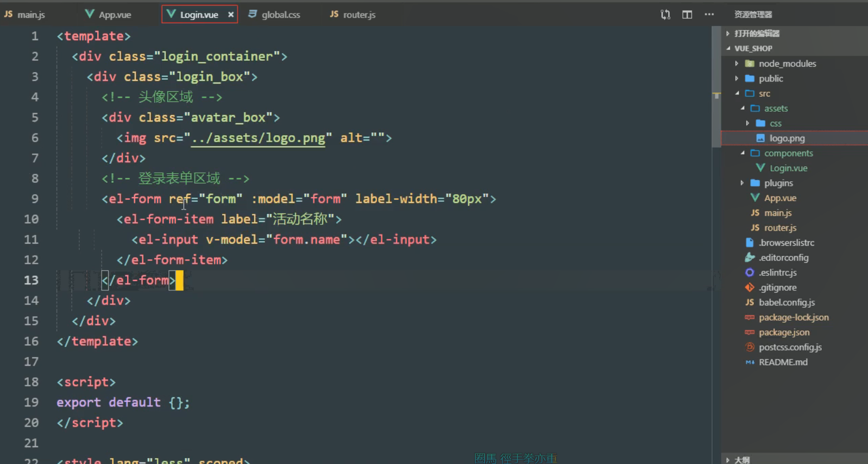Screen dimensions: 868x464
Task: Expand the plugins folder arrow
Action: (742, 183)
